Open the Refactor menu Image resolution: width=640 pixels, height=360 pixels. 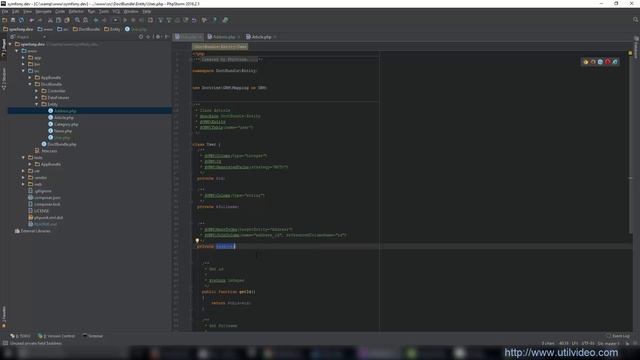click(76, 11)
